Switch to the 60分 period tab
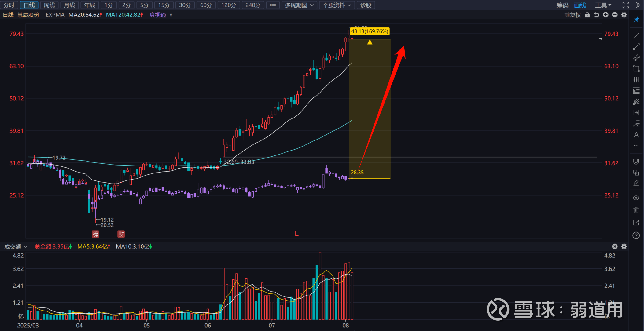 pos(206,5)
